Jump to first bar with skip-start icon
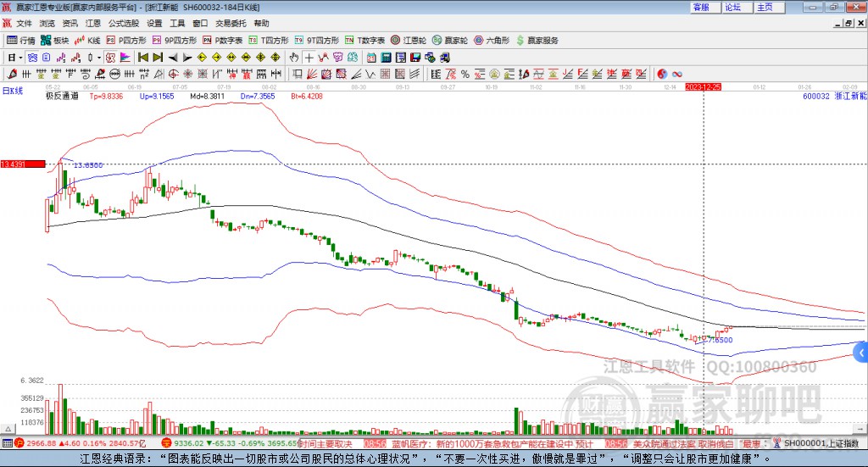Image resolution: width=868 pixels, height=467 pixels. pos(142,58)
